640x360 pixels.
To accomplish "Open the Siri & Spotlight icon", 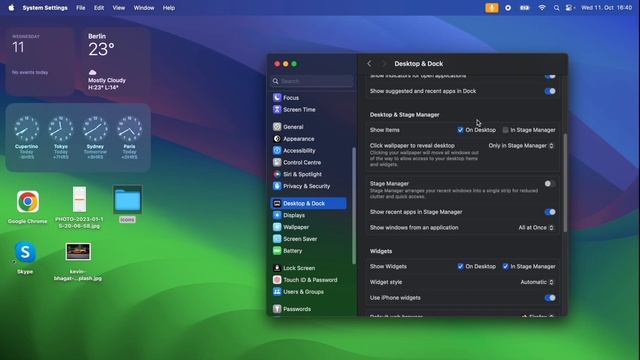I will 277,174.
